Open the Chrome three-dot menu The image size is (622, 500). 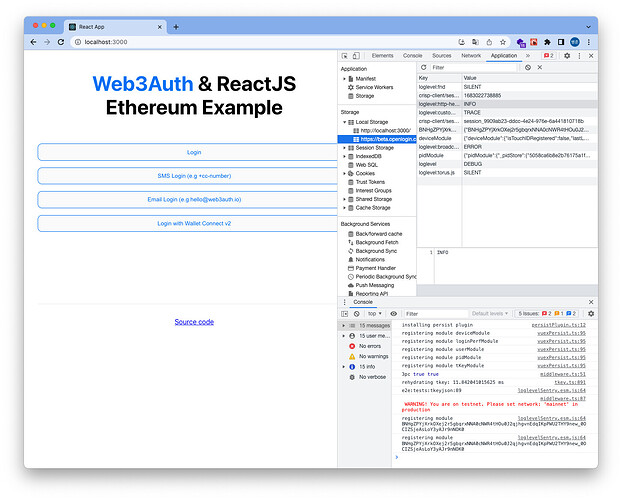coord(589,42)
